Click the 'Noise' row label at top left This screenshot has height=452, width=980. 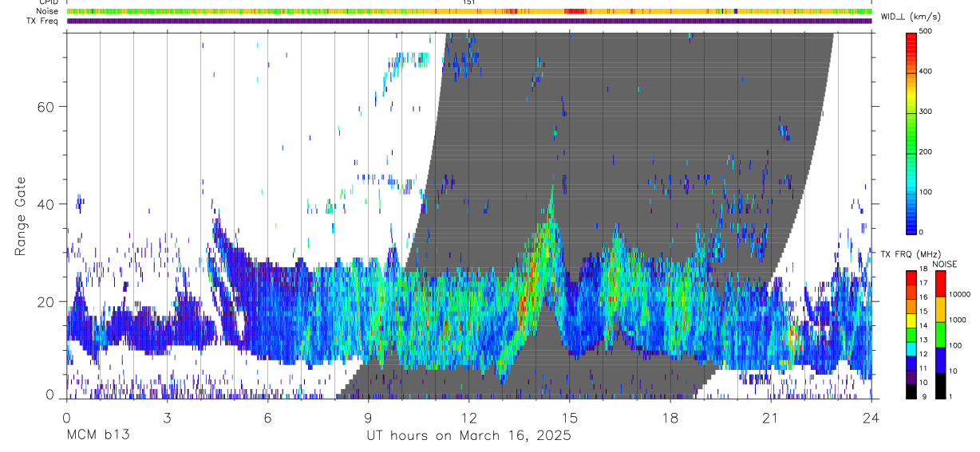coord(46,11)
